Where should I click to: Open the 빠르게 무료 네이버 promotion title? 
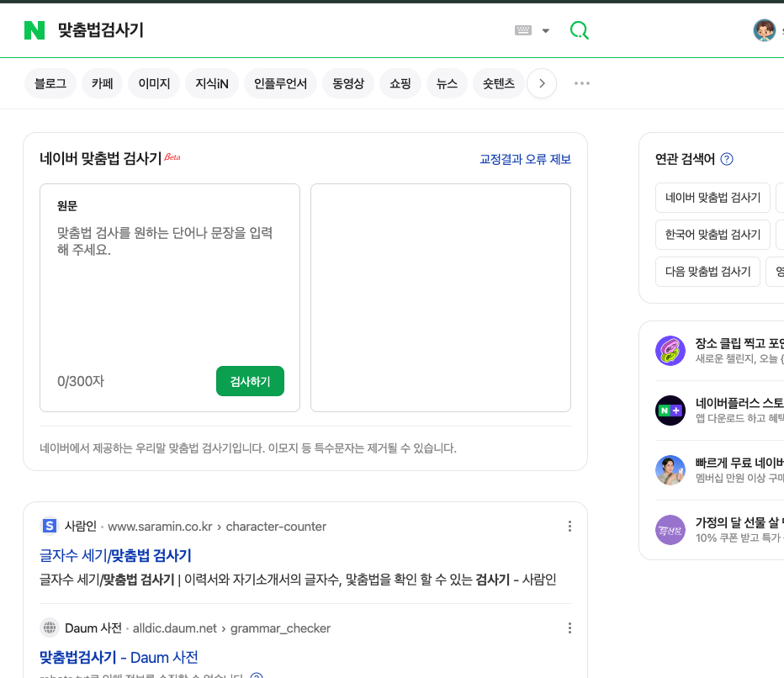coord(739,463)
